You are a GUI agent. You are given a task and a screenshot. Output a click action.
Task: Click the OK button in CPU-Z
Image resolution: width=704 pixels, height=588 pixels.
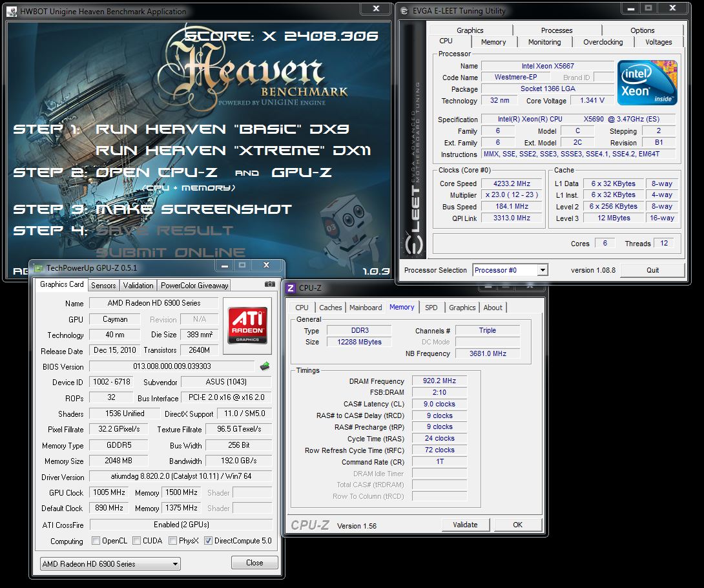(x=518, y=525)
